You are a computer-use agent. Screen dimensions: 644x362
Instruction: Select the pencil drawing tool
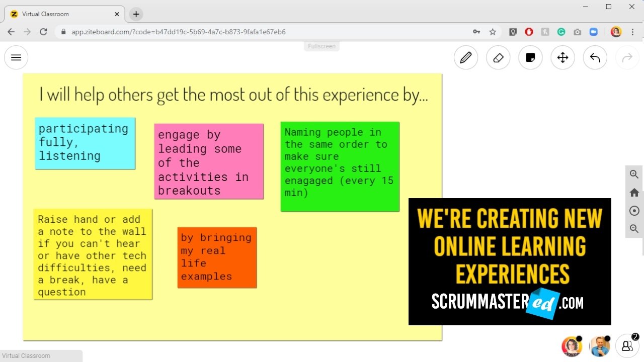coord(466,58)
